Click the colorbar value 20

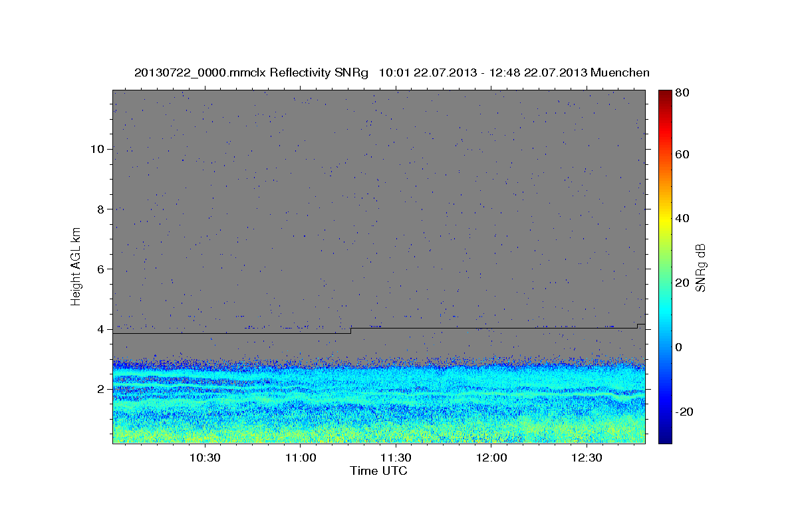tap(683, 283)
